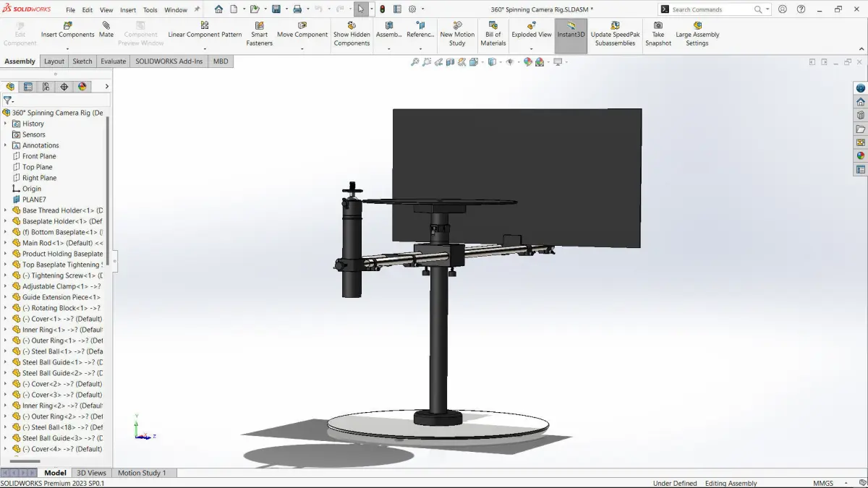Switch to the Motion Study 1 tab

(x=142, y=473)
